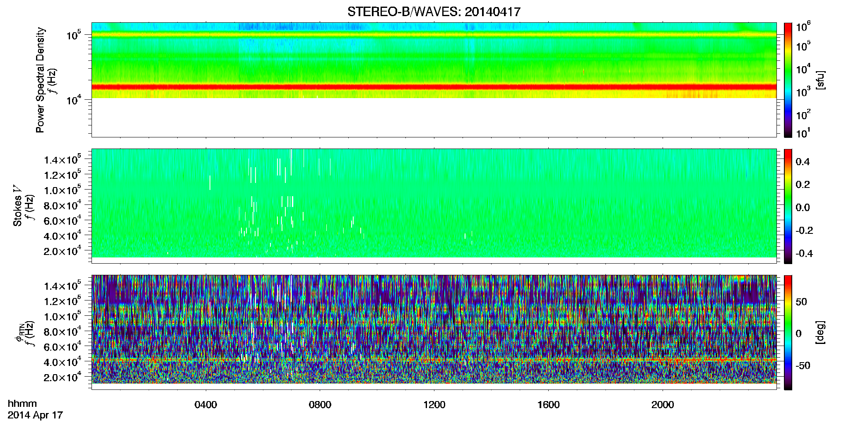Click the [deg] unit label
Screen dimensions: 868x447
[821, 332]
